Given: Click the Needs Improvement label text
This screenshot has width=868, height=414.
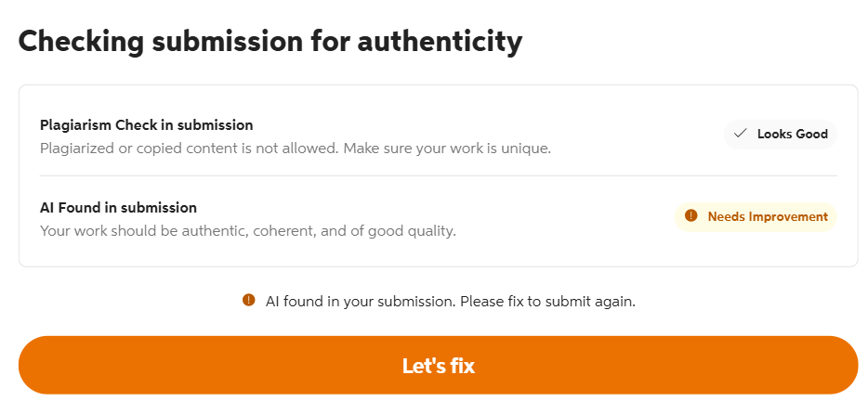Looking at the screenshot, I should [x=767, y=216].
